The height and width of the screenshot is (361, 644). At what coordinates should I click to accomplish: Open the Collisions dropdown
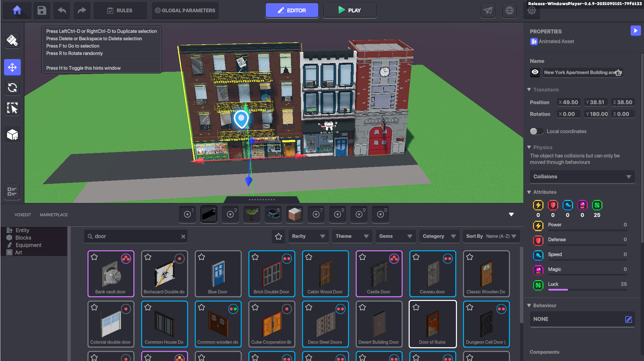tap(582, 176)
